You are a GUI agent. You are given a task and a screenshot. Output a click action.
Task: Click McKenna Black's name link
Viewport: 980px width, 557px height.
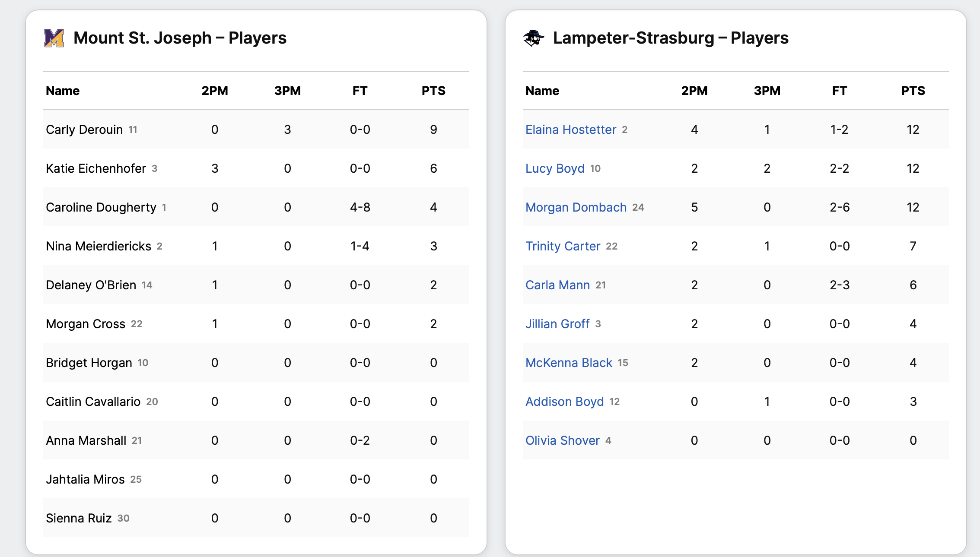click(x=569, y=363)
